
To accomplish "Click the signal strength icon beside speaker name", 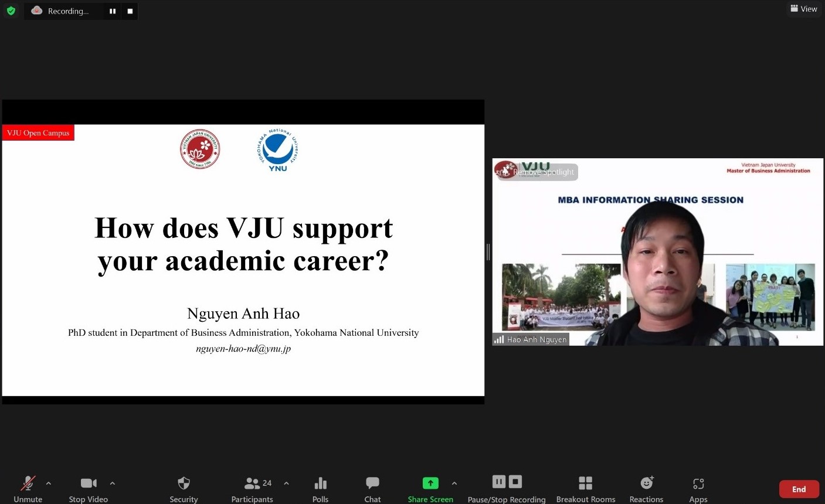I will [499, 339].
